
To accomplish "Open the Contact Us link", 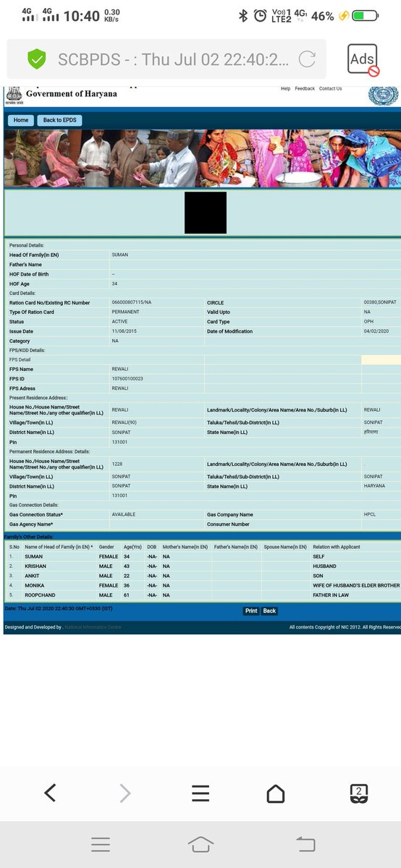I will point(331,89).
